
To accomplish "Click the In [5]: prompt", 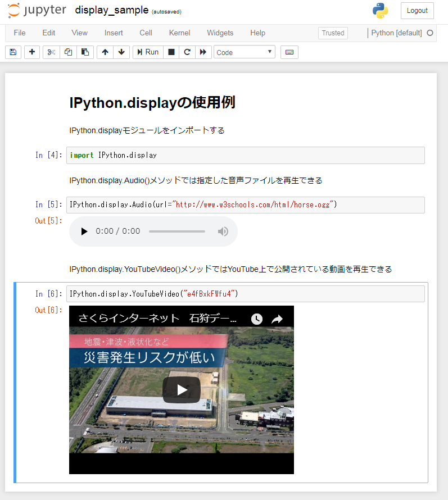I will point(48,204).
